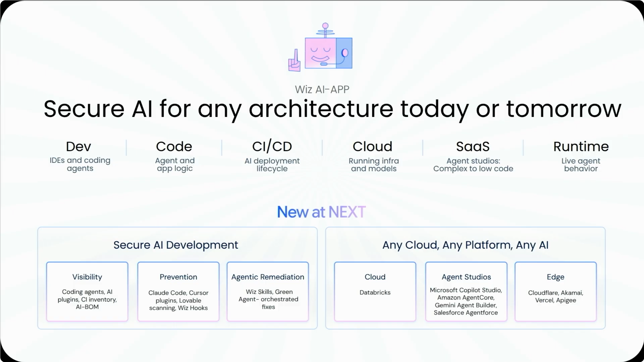Select the SaaS column heading
The width and height of the screenshot is (644, 362).
pos(473,147)
